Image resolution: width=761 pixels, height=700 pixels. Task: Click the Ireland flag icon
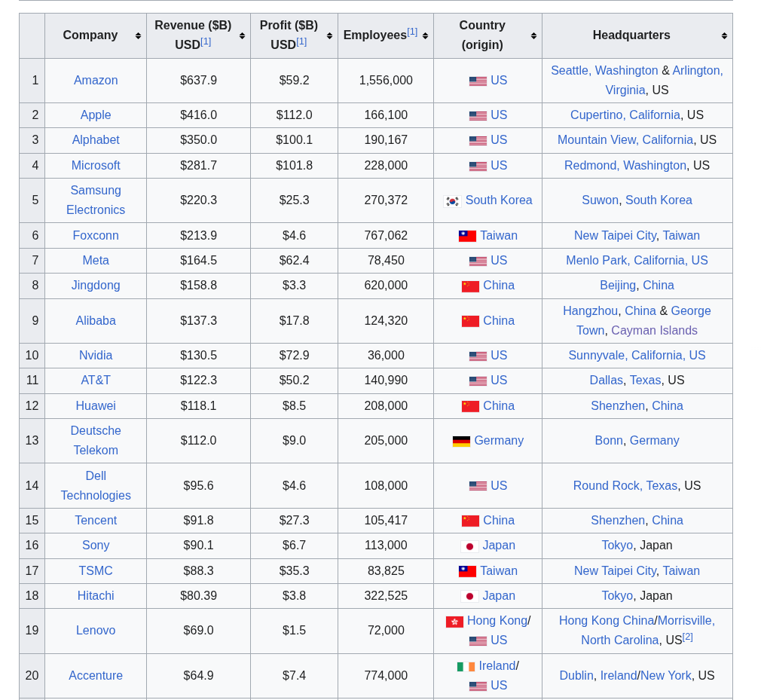coord(466,667)
